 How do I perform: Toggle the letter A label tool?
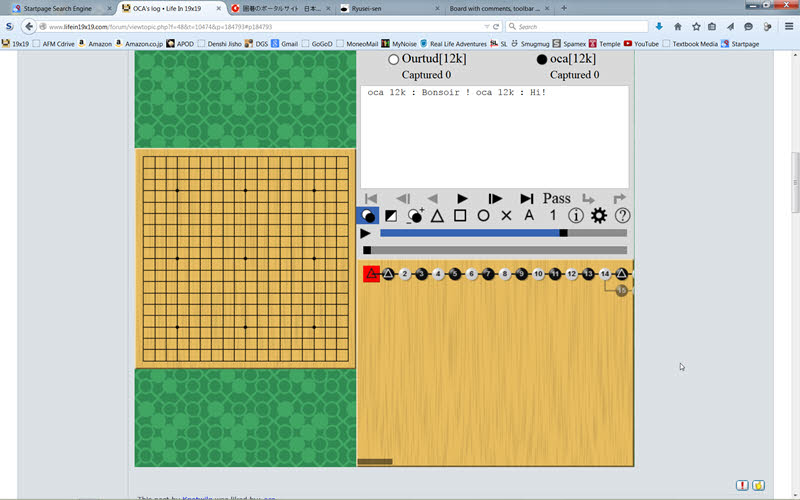tap(529, 215)
